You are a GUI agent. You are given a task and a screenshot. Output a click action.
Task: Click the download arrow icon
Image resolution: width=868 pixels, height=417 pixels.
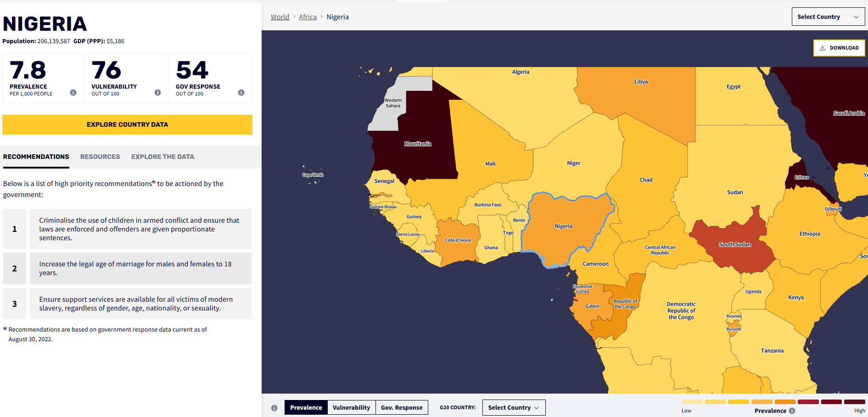pos(823,48)
